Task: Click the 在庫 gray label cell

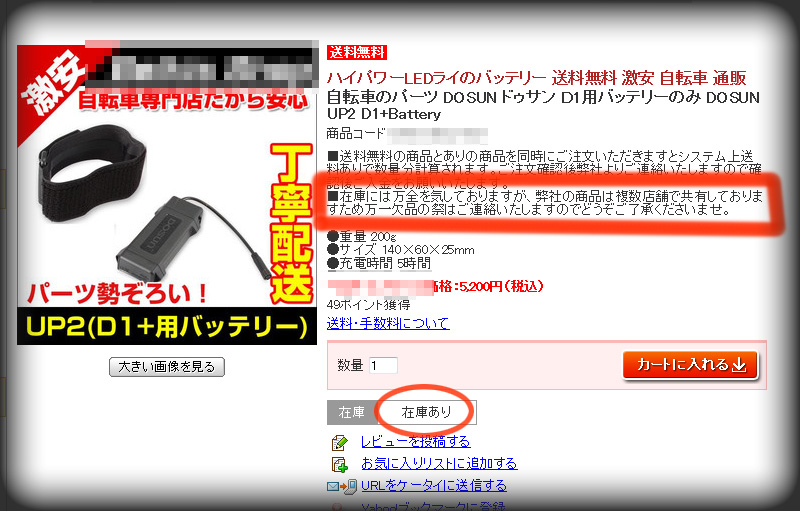Action: click(x=352, y=412)
